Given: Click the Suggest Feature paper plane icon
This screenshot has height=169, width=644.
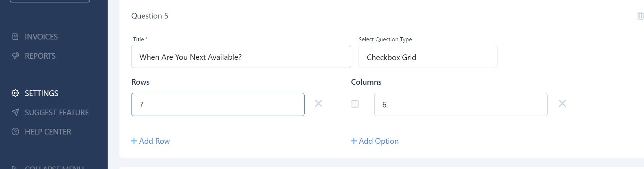Looking at the screenshot, I should 15,112.
